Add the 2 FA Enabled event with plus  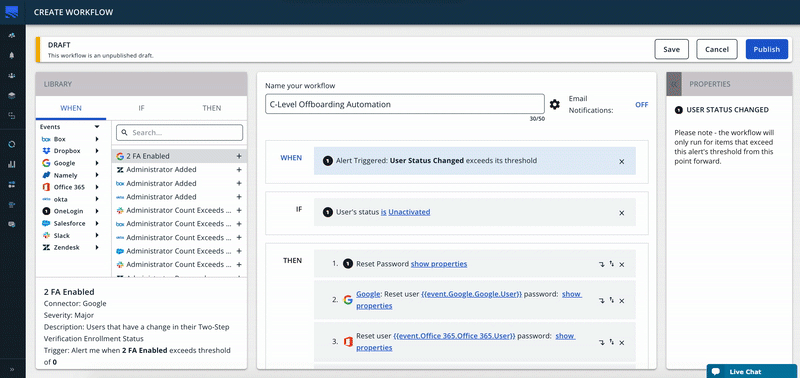click(239, 156)
